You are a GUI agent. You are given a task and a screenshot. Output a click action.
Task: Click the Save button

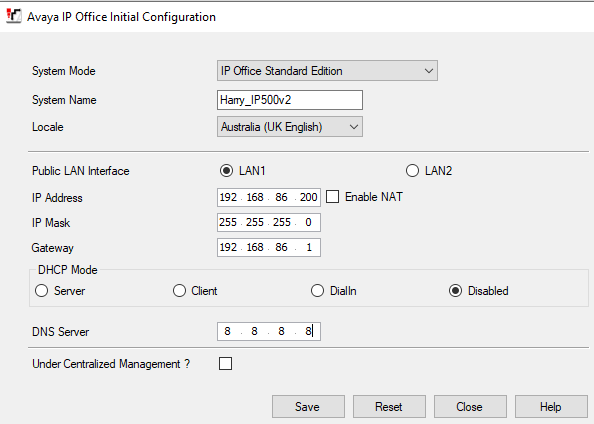point(308,407)
